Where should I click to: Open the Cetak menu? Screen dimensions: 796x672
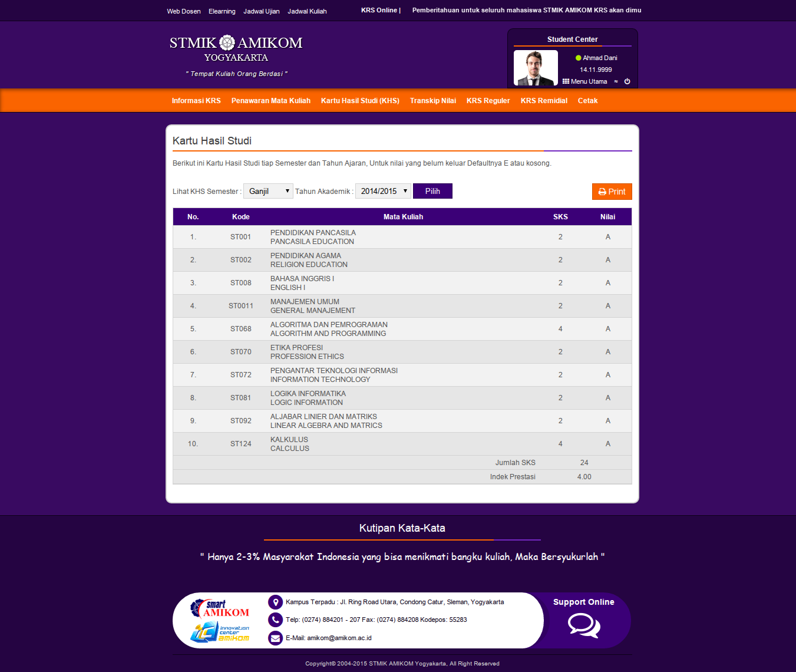pyautogui.click(x=587, y=101)
